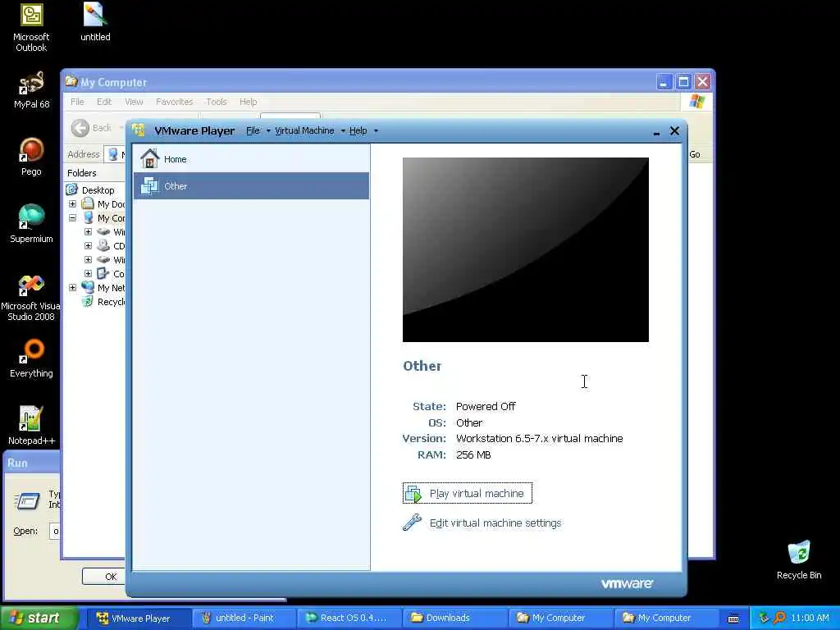Click the Virtual Machine dropdown arrow
This screenshot has height=630, width=840.
click(343, 131)
